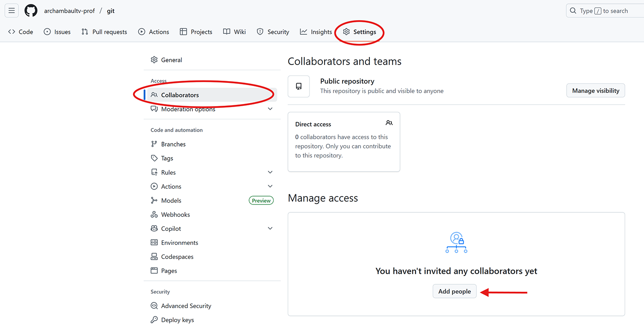This screenshot has height=326, width=644.
Task: Open Environments settings page
Action: click(179, 243)
